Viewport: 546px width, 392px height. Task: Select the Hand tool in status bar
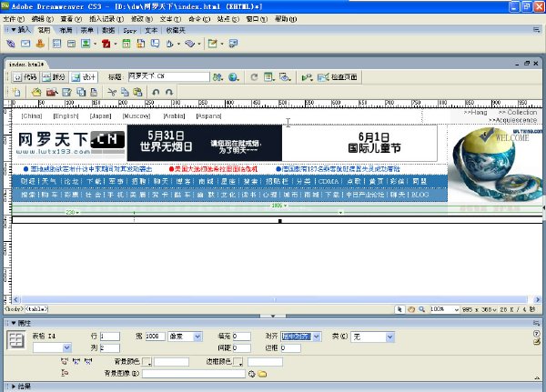click(411, 309)
